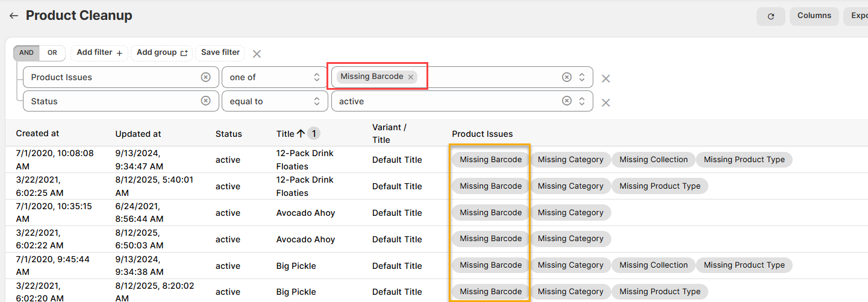The height and width of the screenshot is (302, 868).
Task: Click the refresh icon button
Action: 770,16
